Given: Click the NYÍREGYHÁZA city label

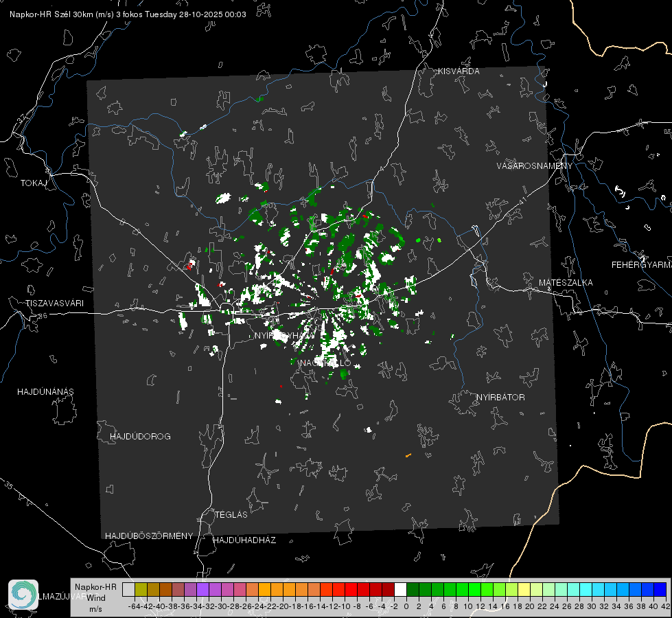Looking at the screenshot, I should pyautogui.click(x=284, y=335).
